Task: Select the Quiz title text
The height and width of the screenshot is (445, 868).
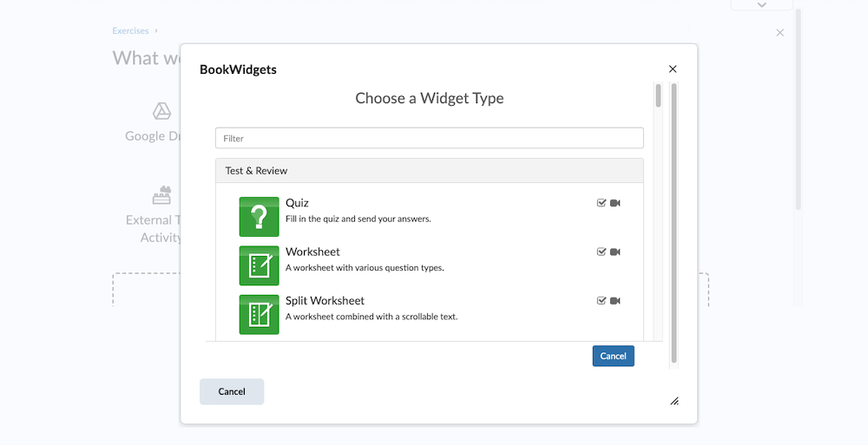Action: [297, 203]
